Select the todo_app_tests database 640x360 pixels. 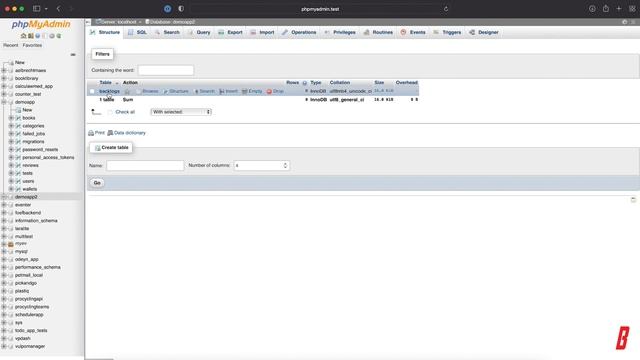tap(31, 331)
